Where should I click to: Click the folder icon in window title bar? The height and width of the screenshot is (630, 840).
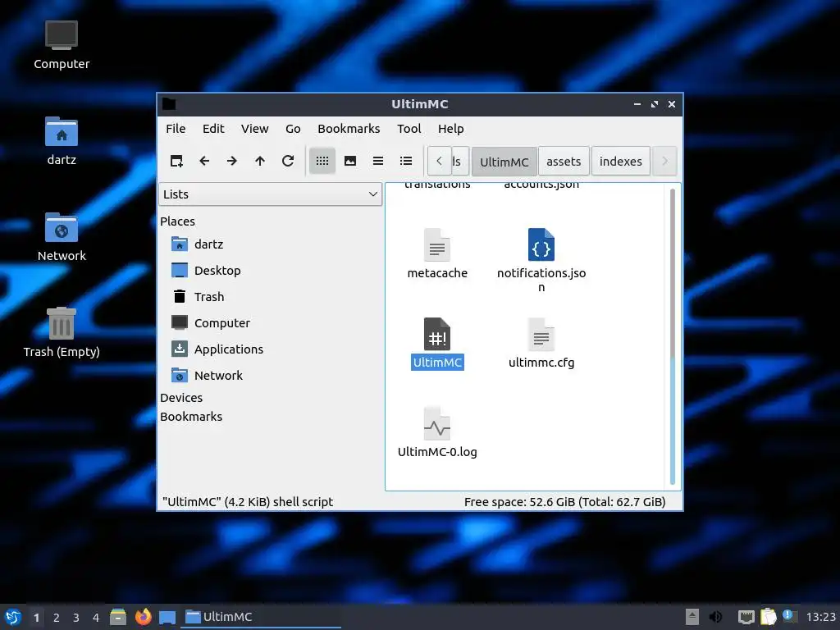pos(169,104)
